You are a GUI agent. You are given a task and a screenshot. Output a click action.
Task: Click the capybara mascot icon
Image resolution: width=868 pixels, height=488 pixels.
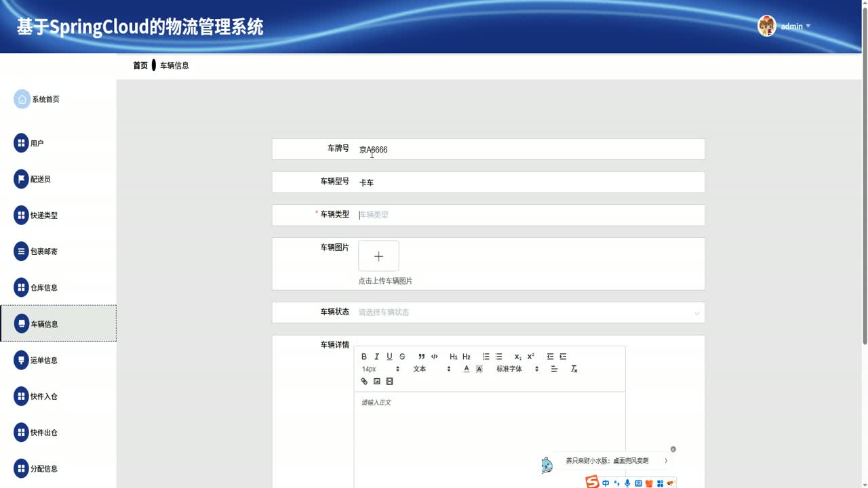(x=547, y=465)
